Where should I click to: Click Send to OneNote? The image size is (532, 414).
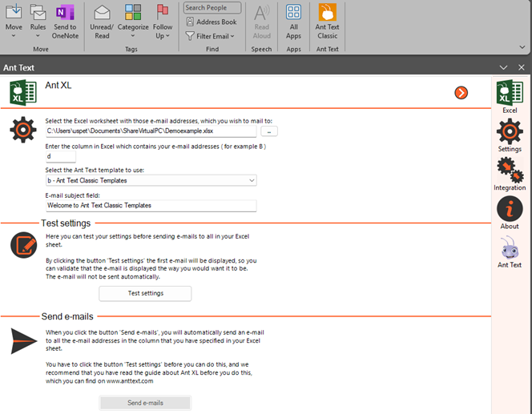point(65,22)
